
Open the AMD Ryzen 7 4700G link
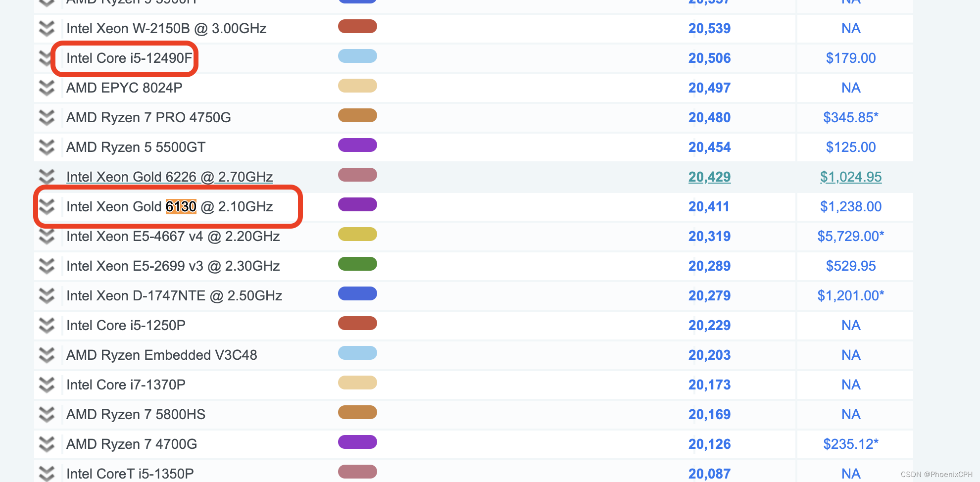click(132, 444)
